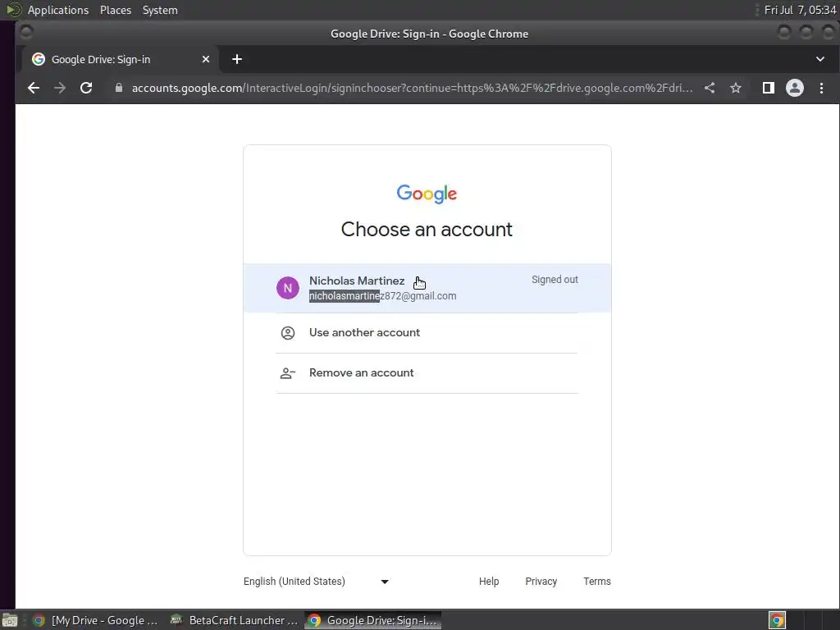The height and width of the screenshot is (630, 840).
Task: Click the Choose an account heading
Action: coord(427,230)
